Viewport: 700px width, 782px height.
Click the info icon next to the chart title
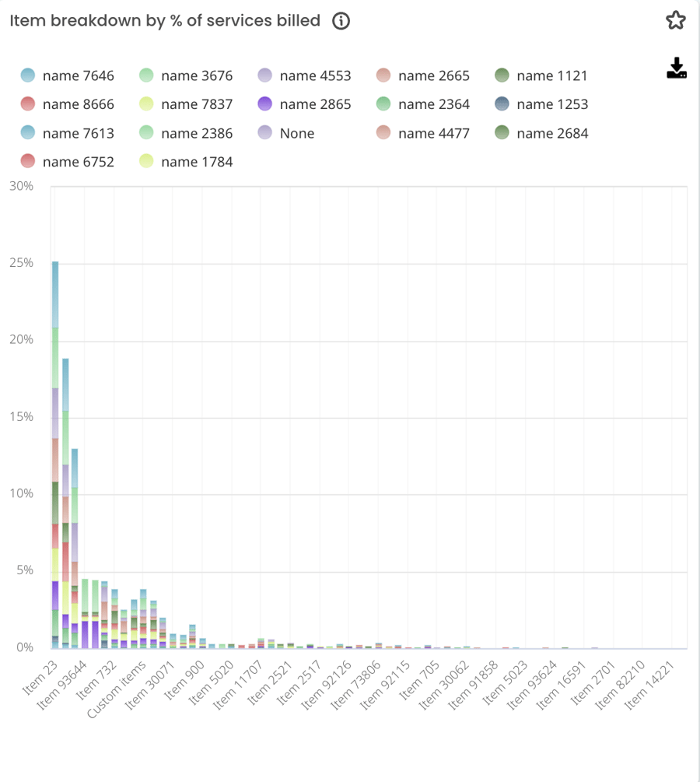[340, 21]
